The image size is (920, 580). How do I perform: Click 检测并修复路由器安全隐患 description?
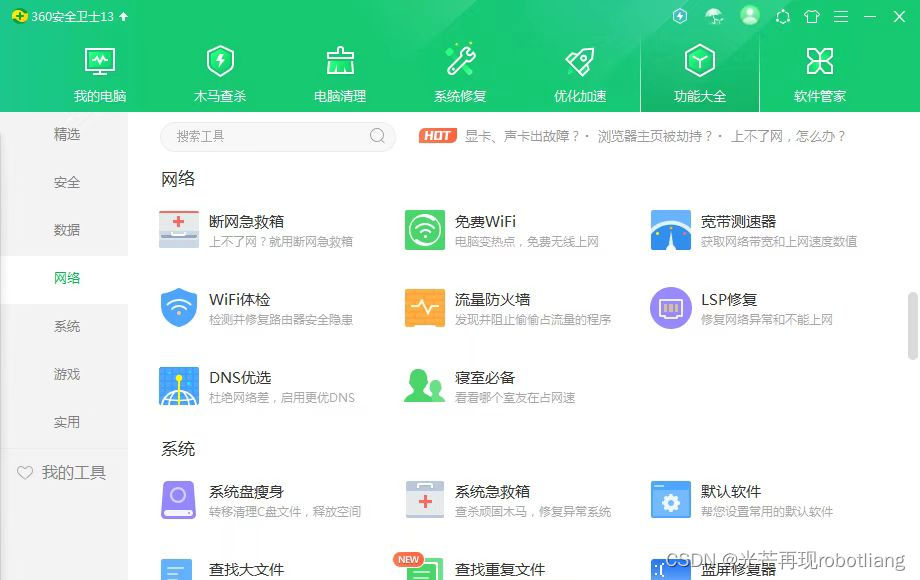pyautogui.click(x=281, y=320)
